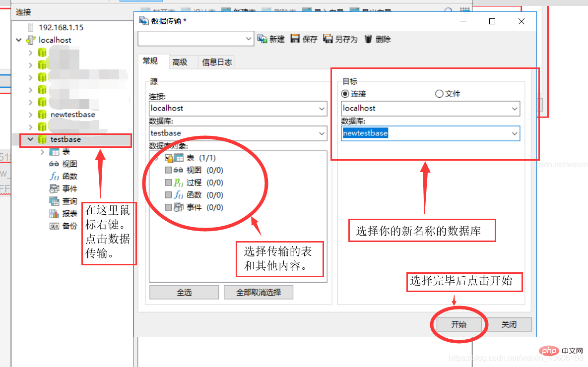Viewport: 588px width, 367px height.
Task: Check the 事件 (0/0) checkbox
Action: [x=168, y=207]
